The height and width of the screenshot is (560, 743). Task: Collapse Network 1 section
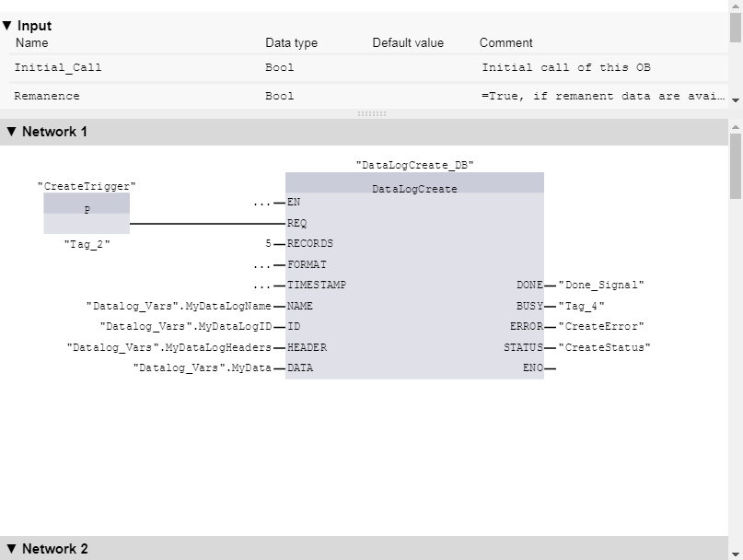11,132
